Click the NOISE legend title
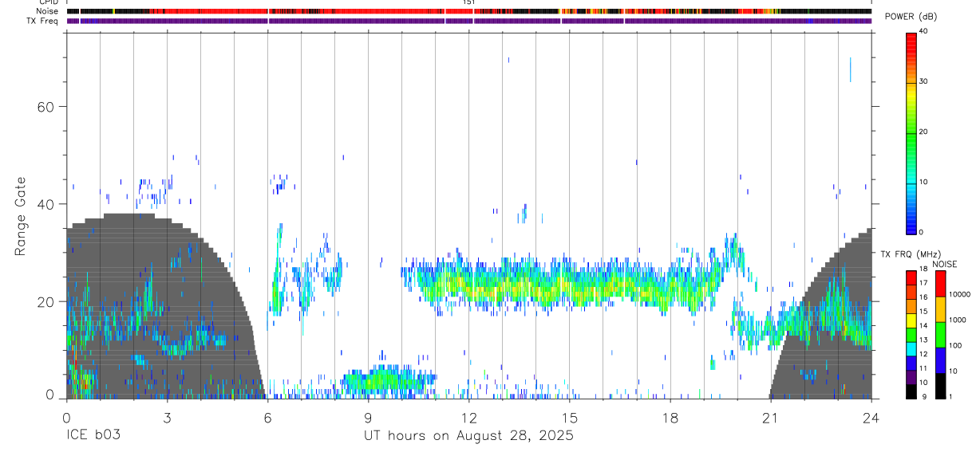 click(x=945, y=264)
